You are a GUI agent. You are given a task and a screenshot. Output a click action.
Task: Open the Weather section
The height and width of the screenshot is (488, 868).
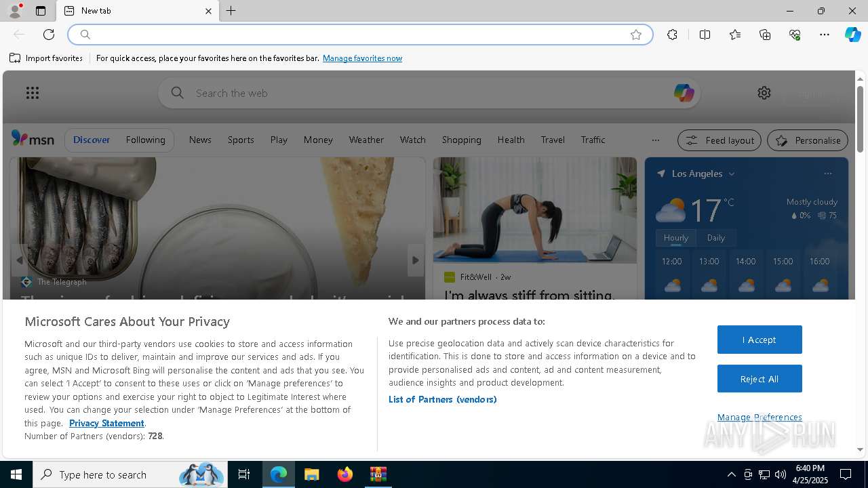(366, 140)
